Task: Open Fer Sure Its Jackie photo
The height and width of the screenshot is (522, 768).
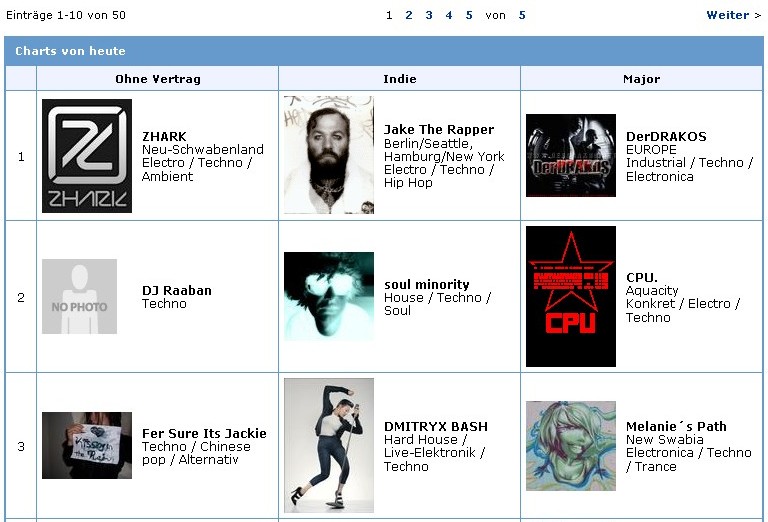Action: click(87, 445)
